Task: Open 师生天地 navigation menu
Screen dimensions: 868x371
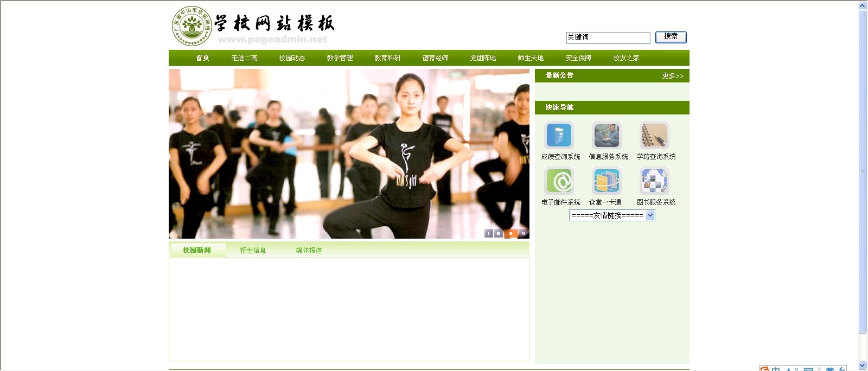Action: 530,58
